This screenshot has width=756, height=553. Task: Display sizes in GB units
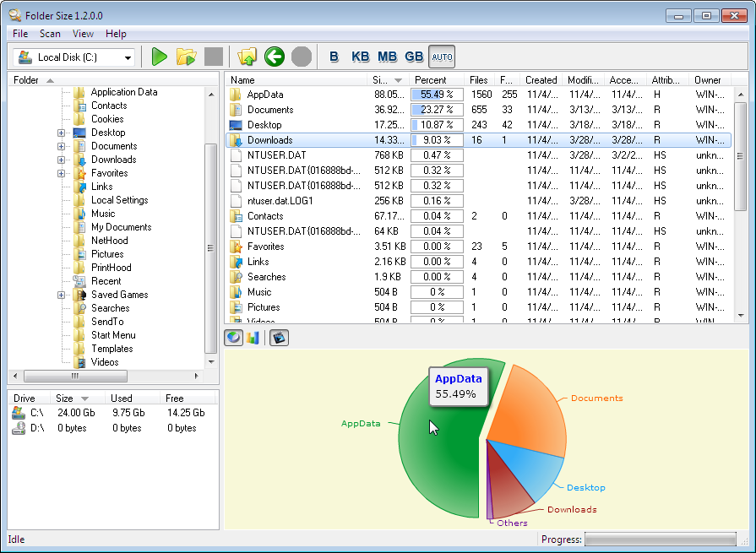414,57
